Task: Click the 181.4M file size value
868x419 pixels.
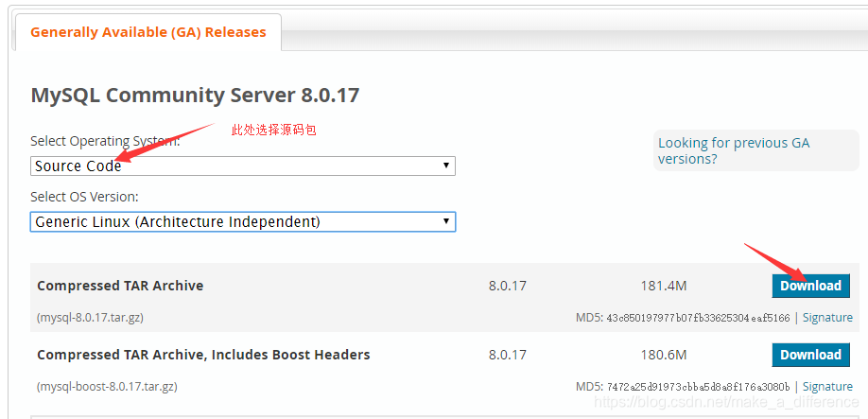Action: point(664,287)
